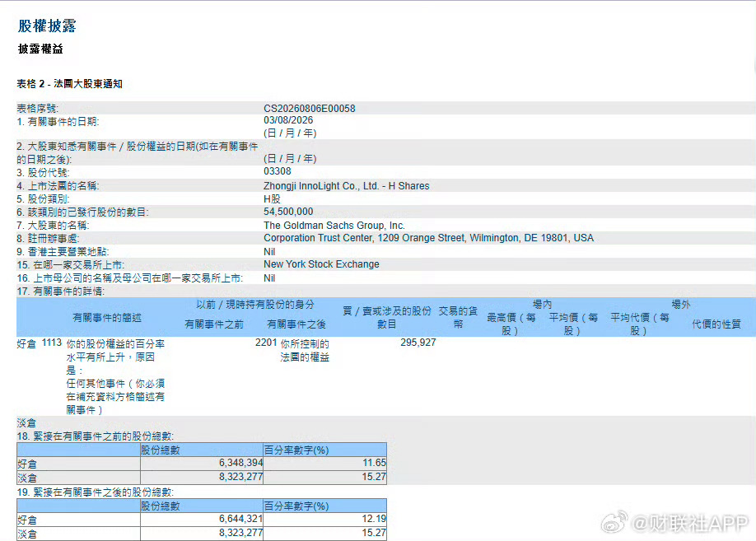This screenshot has width=756, height=541.
Task: Click long position before event 6,348,394
Action: coord(240,463)
